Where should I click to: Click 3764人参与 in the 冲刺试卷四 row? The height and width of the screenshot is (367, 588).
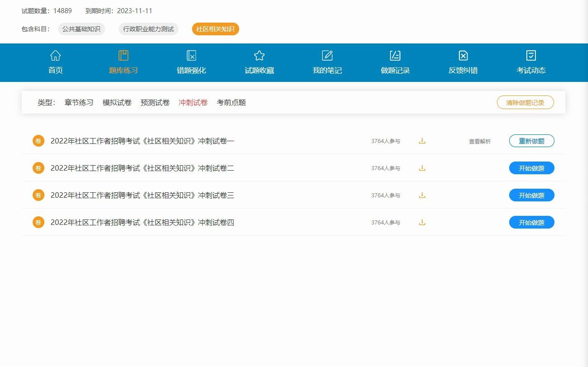386,223
